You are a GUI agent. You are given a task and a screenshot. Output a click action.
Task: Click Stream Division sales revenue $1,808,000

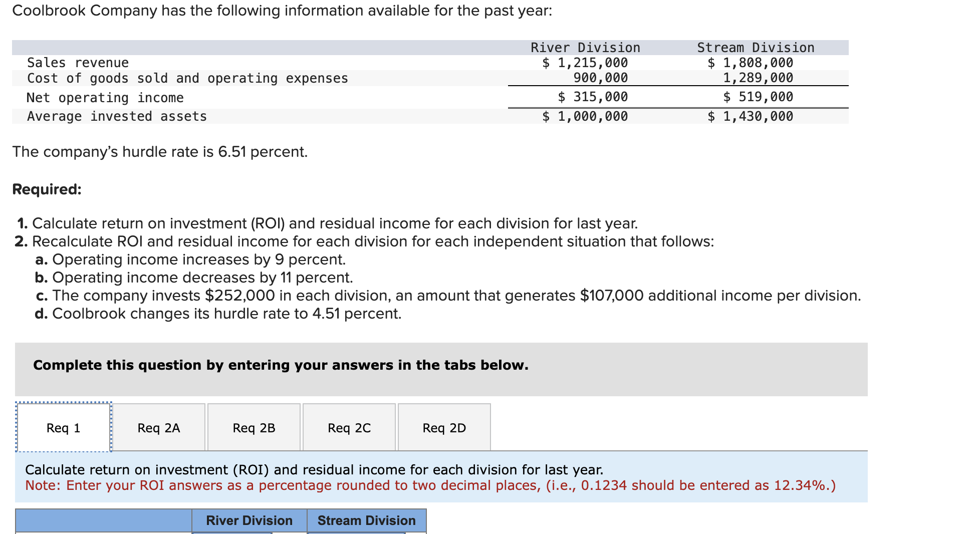(x=751, y=63)
